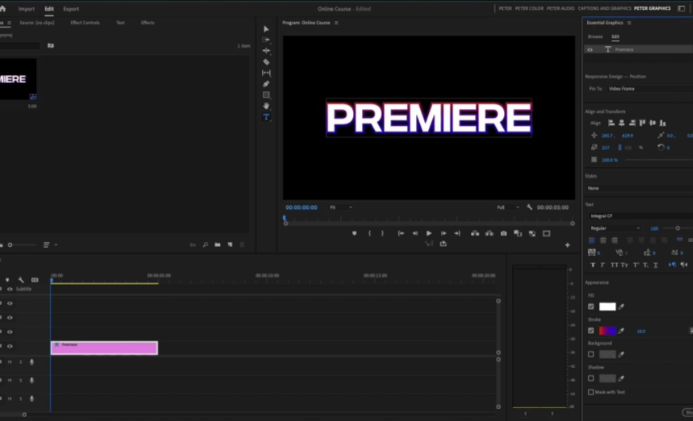Hide the Premiere text layer
693x421 pixels.
[x=590, y=49]
